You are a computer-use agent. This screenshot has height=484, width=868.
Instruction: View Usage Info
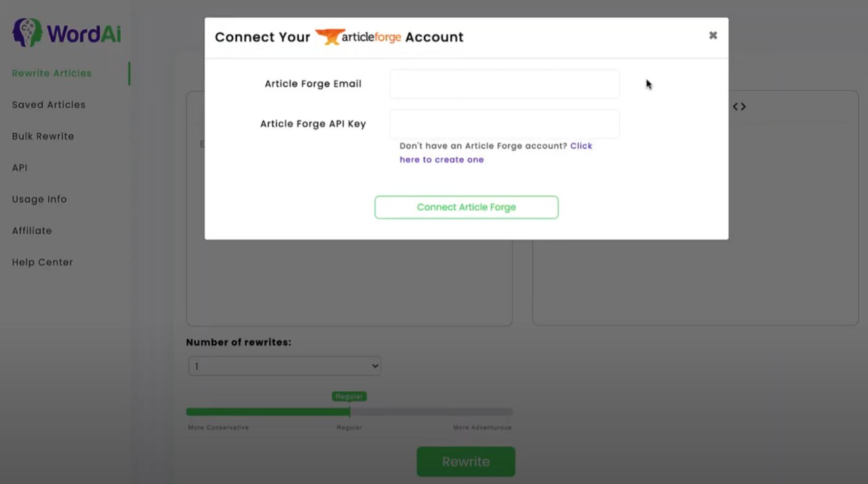coord(39,199)
